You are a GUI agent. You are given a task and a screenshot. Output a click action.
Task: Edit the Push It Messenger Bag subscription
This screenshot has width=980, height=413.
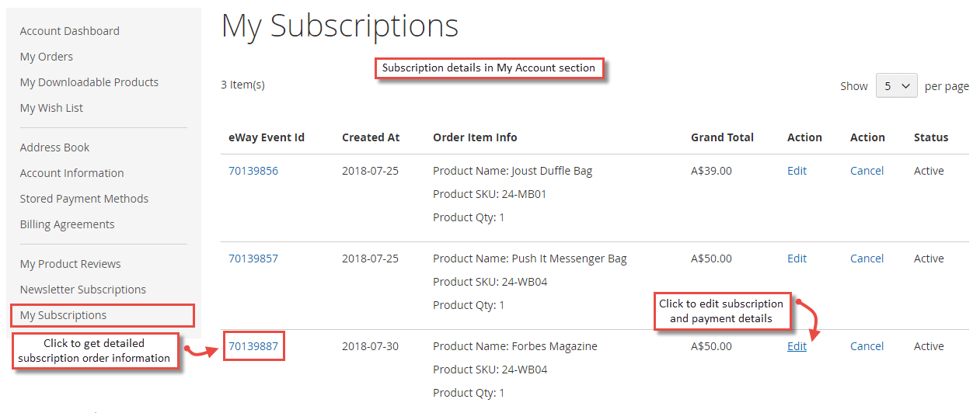click(797, 259)
